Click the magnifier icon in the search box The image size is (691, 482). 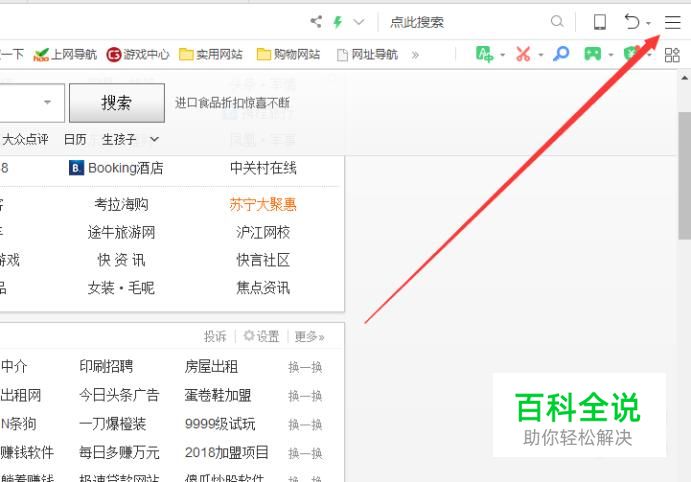(x=557, y=21)
